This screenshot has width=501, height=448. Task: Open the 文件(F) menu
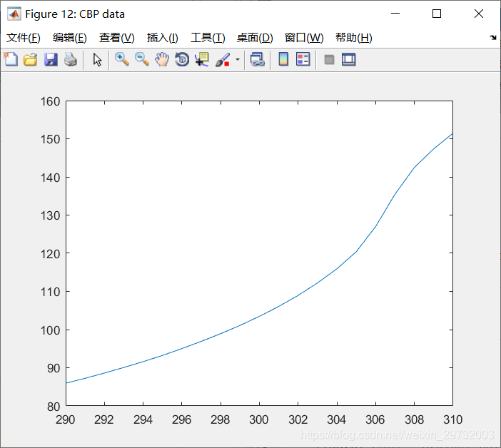(24, 38)
